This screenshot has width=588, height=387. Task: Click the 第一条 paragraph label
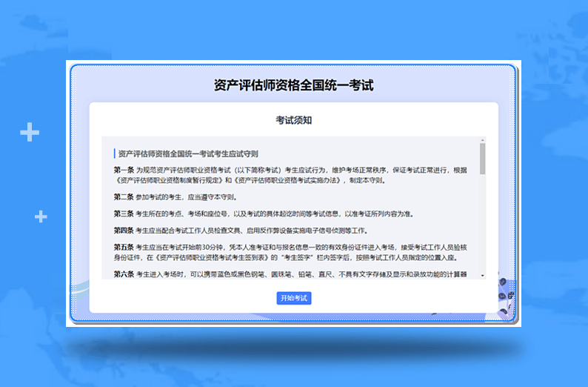[x=124, y=170]
